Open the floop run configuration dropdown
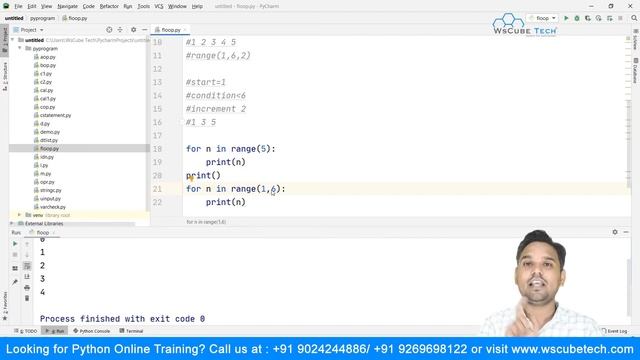The image size is (640, 360). pyautogui.click(x=542, y=18)
